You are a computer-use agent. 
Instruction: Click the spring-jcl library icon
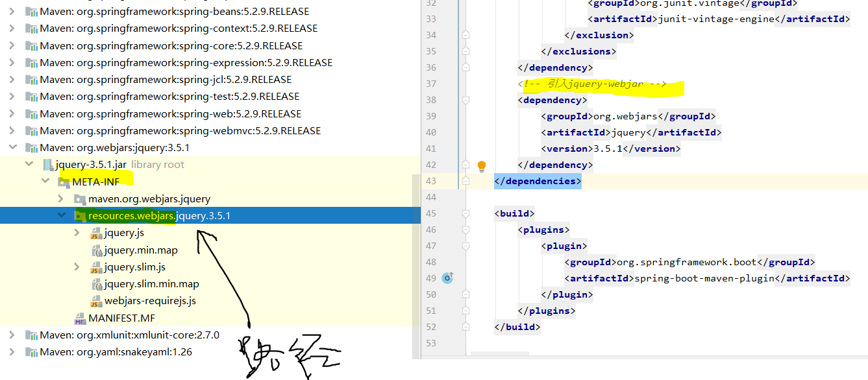pos(31,79)
